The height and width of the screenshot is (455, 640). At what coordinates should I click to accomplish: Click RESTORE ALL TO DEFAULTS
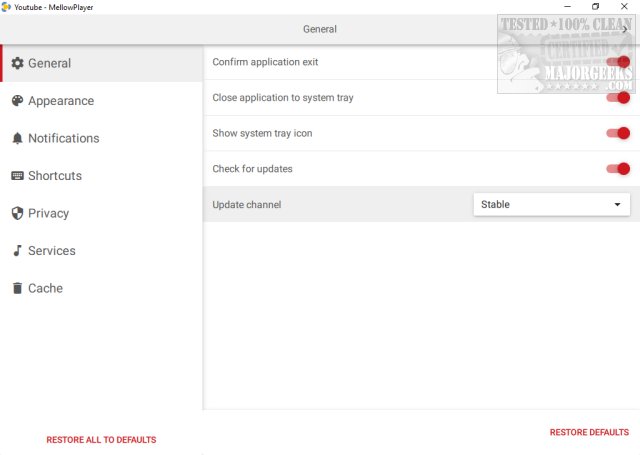tap(101, 439)
